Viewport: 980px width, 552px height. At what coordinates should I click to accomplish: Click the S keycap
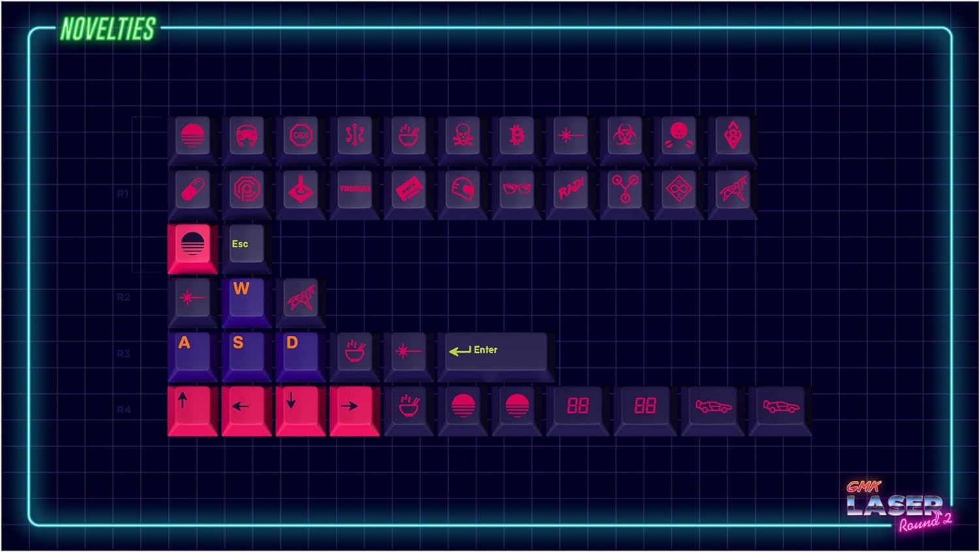click(x=246, y=357)
